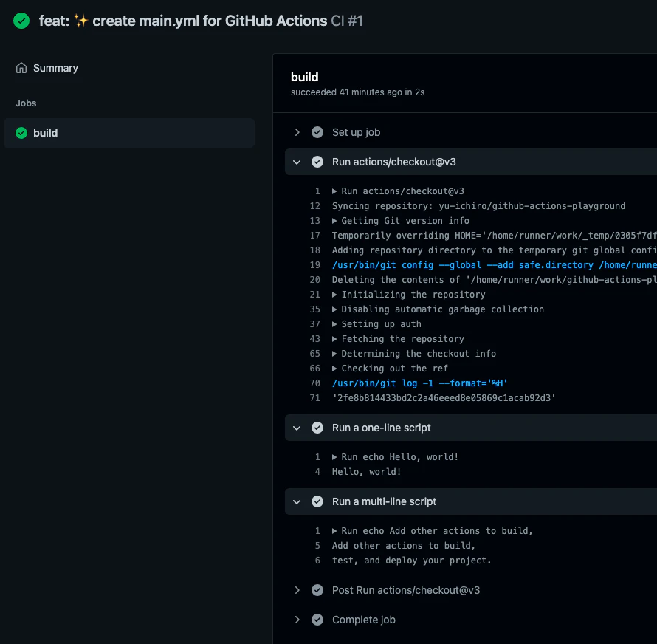Viewport: 657px width, 644px height.
Task: Open the Summary page in sidebar
Action: tap(55, 68)
